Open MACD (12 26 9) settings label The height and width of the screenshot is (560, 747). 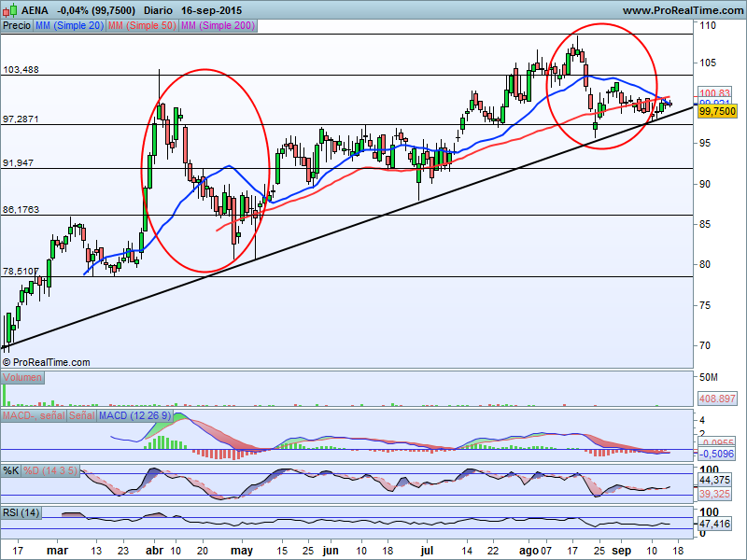[134, 414]
